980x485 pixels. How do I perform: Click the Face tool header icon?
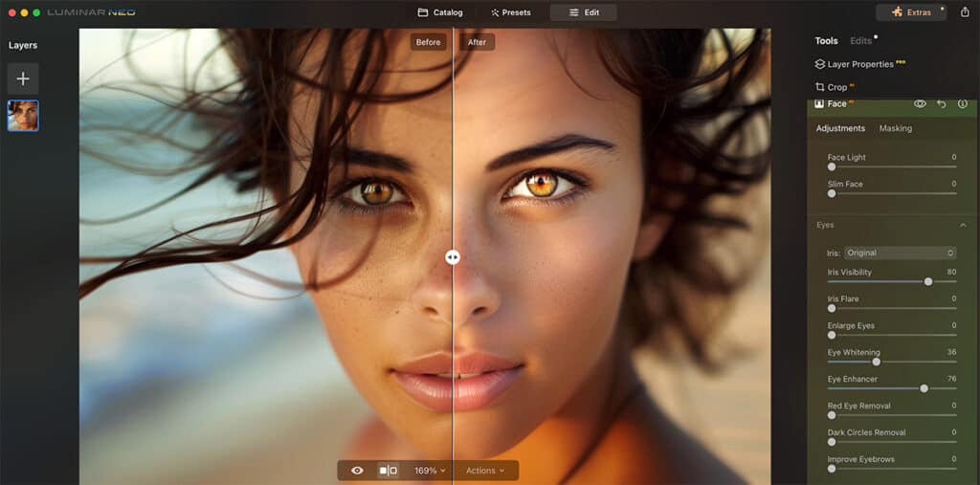tap(819, 103)
